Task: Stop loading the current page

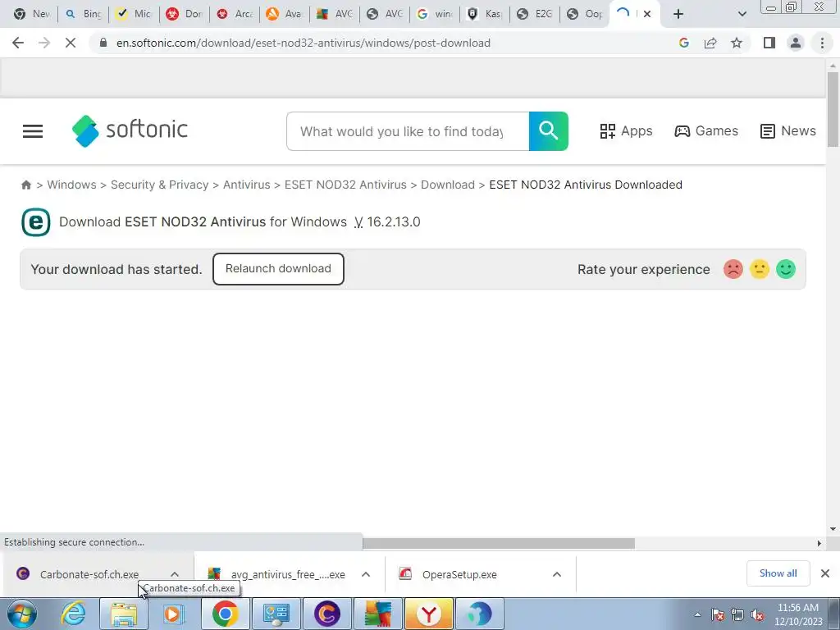Action: tap(71, 43)
